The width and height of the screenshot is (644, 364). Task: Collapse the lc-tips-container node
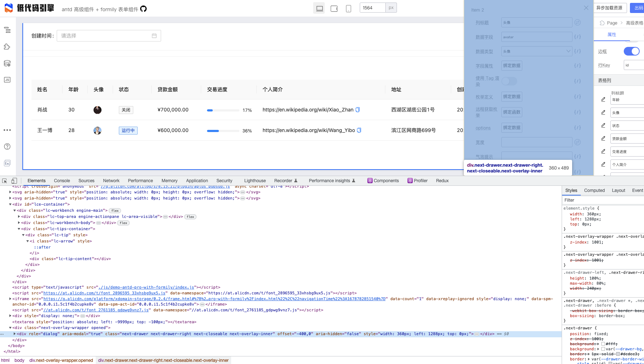(19, 229)
